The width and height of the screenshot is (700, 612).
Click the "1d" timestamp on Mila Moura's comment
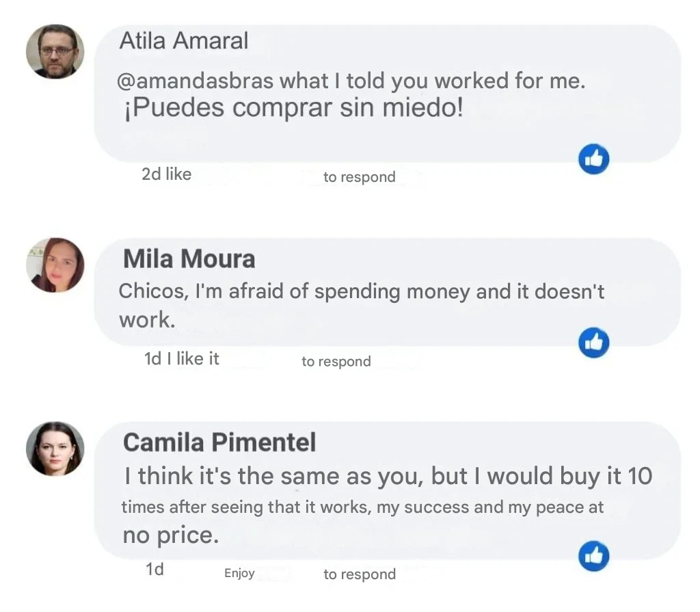(152, 358)
